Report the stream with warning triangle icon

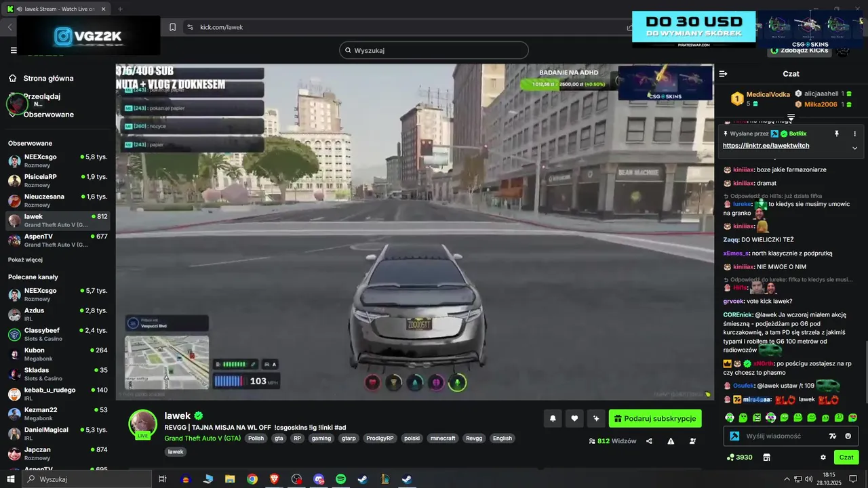pyautogui.click(x=671, y=441)
